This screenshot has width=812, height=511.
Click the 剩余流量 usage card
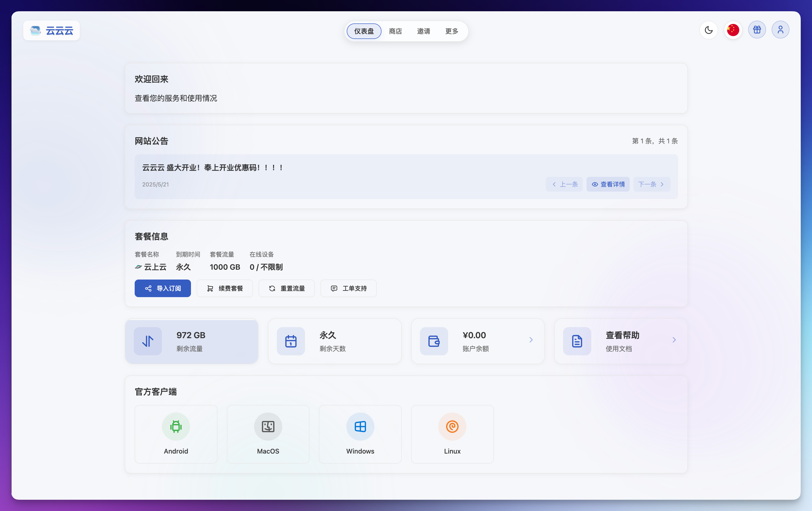tap(191, 341)
